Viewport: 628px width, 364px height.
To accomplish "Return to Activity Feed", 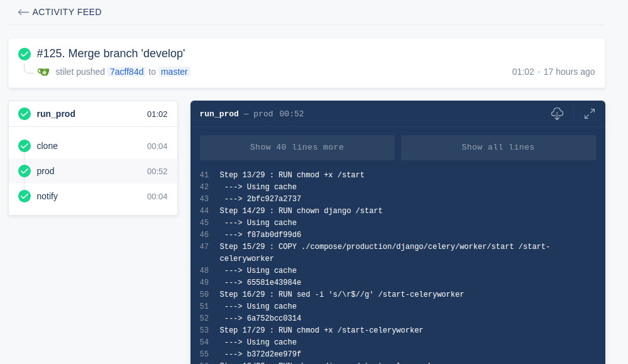I will (67, 12).
